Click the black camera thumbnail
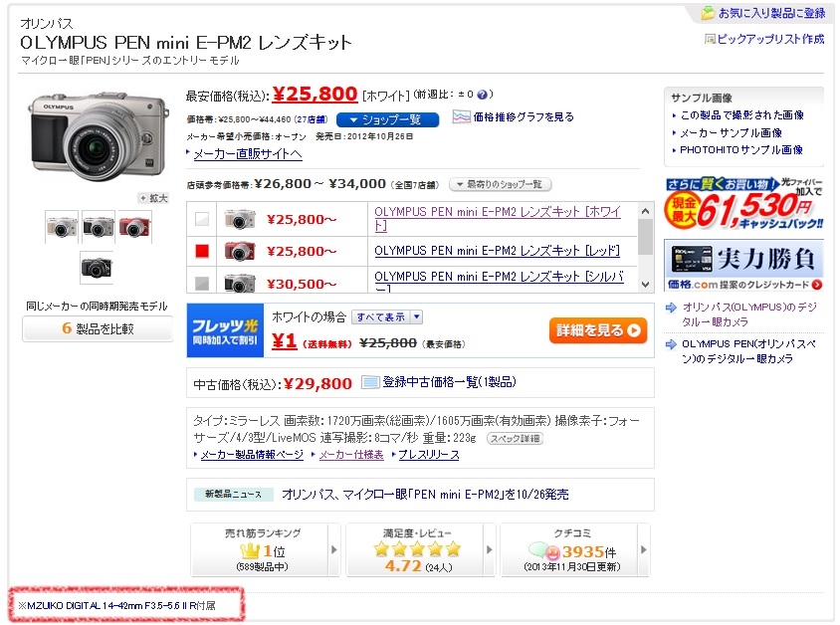 tap(97, 268)
